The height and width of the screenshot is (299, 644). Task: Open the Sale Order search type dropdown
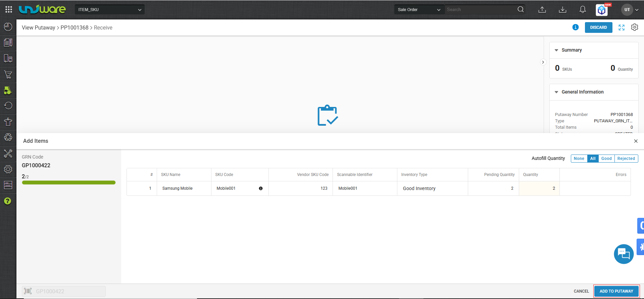pyautogui.click(x=419, y=10)
